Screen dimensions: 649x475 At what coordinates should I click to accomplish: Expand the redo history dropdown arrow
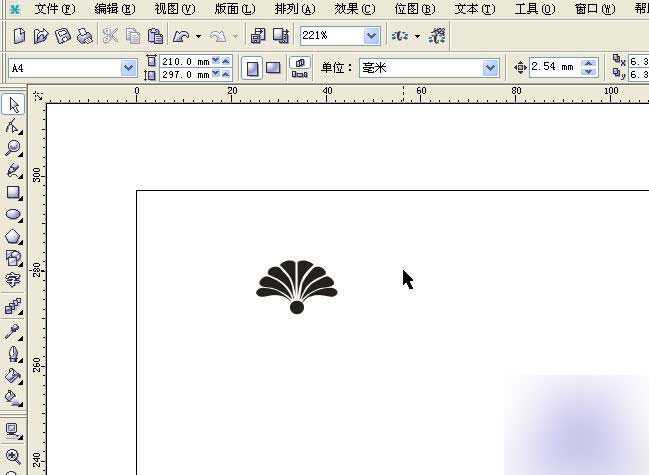(x=236, y=37)
